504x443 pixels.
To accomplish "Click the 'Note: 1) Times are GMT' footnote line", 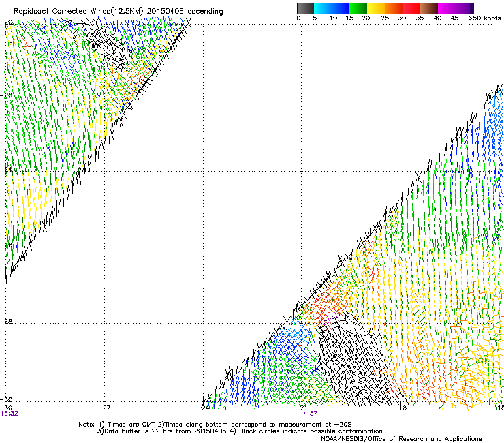I will click(215, 425).
